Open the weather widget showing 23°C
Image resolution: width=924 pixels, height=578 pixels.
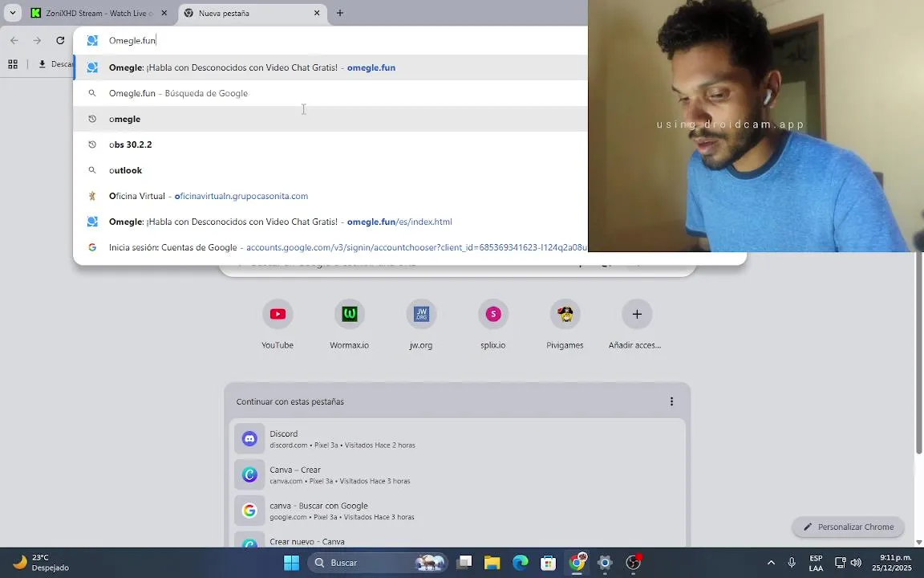[41, 563]
